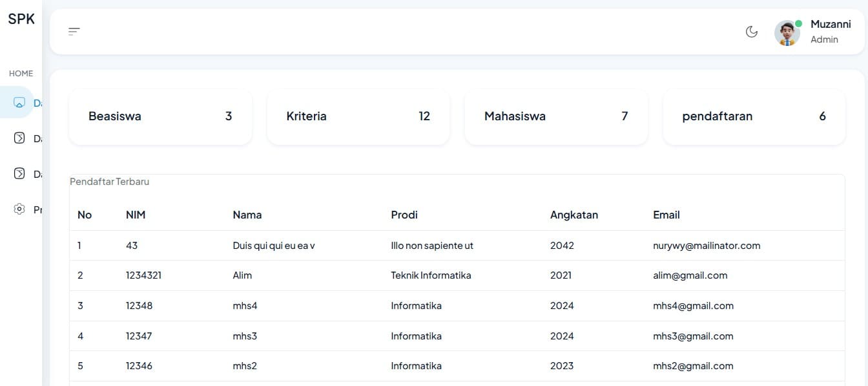
Task: Select the active Dashboard menu item
Action: (x=26, y=102)
